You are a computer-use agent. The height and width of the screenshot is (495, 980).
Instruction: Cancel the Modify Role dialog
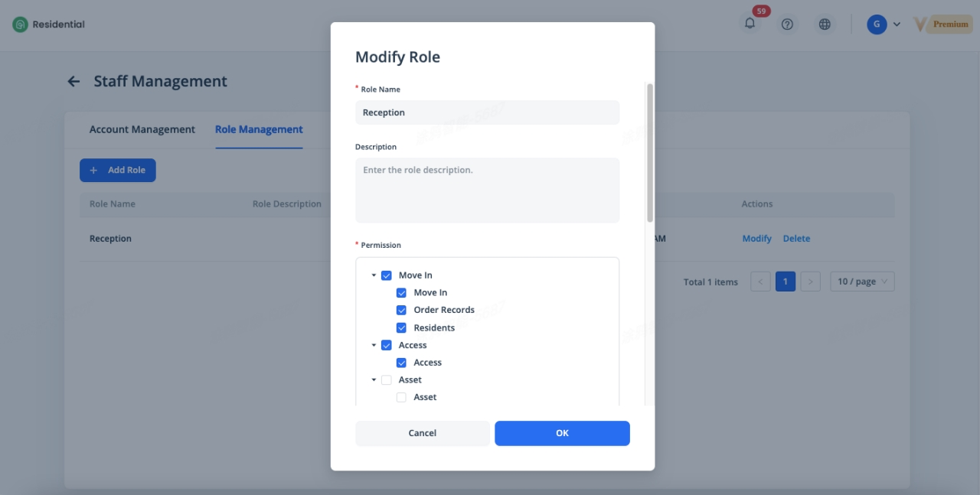pyautogui.click(x=422, y=433)
